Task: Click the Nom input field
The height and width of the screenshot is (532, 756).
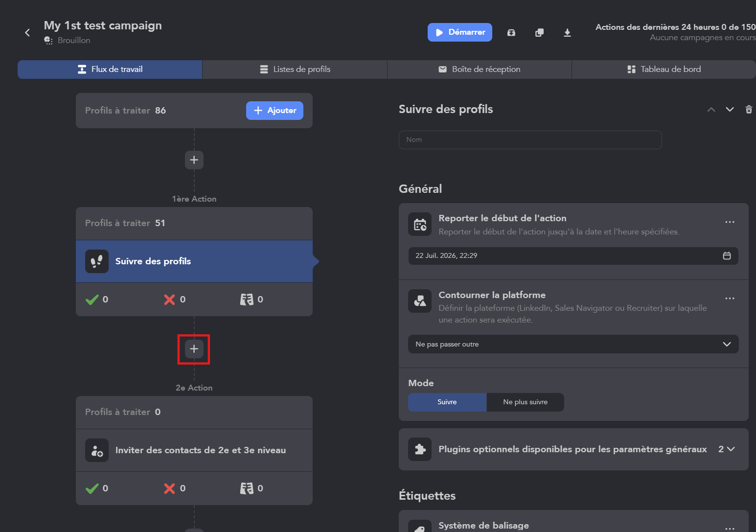Action: pos(530,140)
